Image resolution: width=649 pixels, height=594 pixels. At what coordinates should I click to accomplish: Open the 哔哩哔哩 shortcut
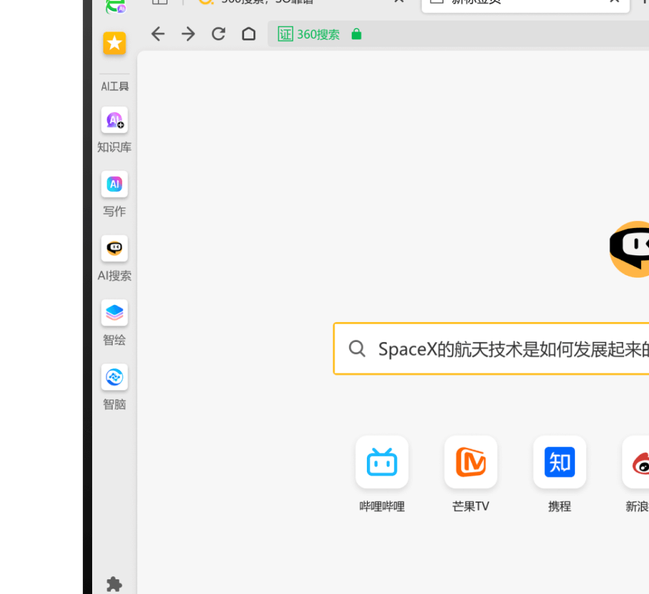pos(382,462)
